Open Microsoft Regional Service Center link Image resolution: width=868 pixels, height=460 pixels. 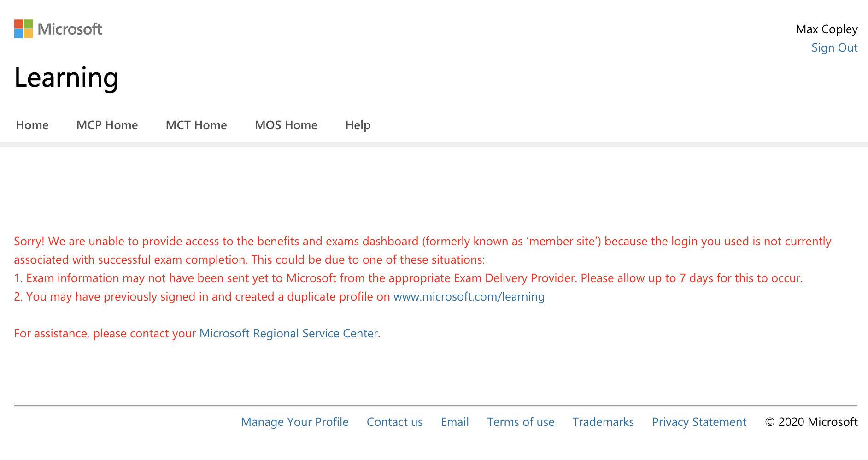(x=288, y=333)
